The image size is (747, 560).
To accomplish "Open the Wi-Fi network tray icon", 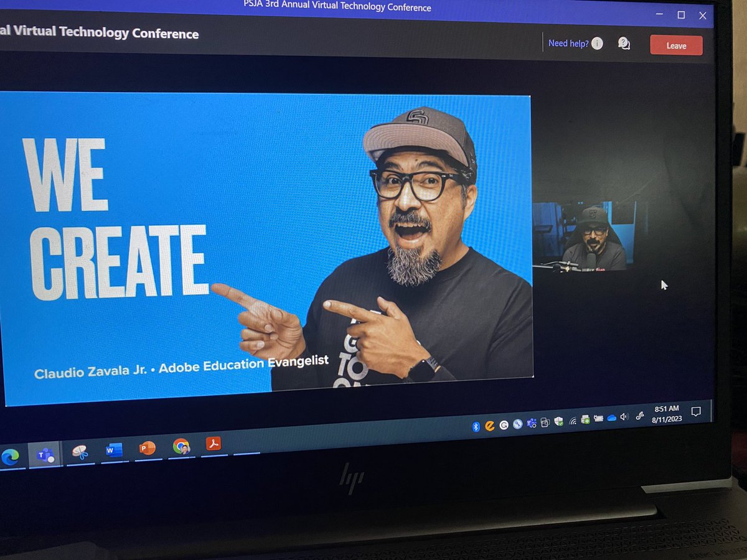I will point(573,421).
